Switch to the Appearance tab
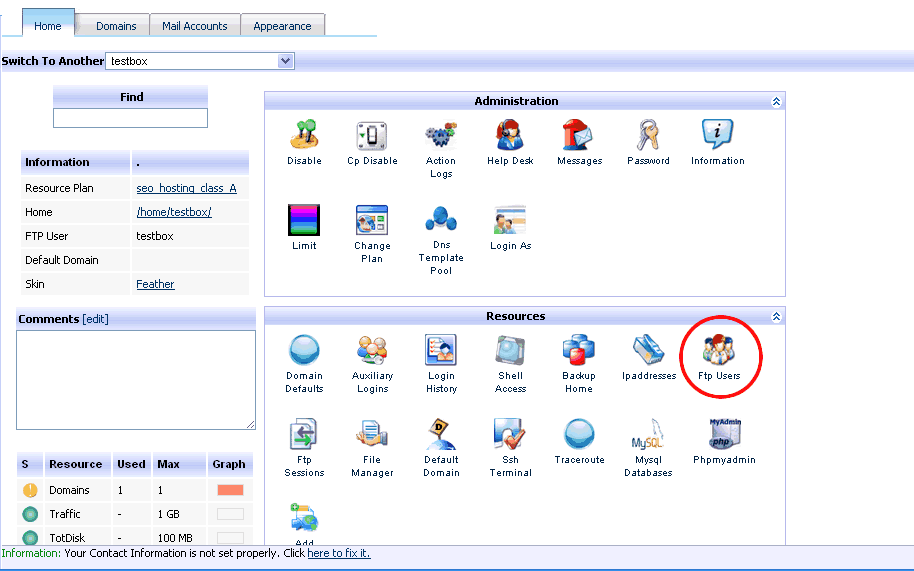Viewport: 914px width, 571px height. click(x=282, y=26)
